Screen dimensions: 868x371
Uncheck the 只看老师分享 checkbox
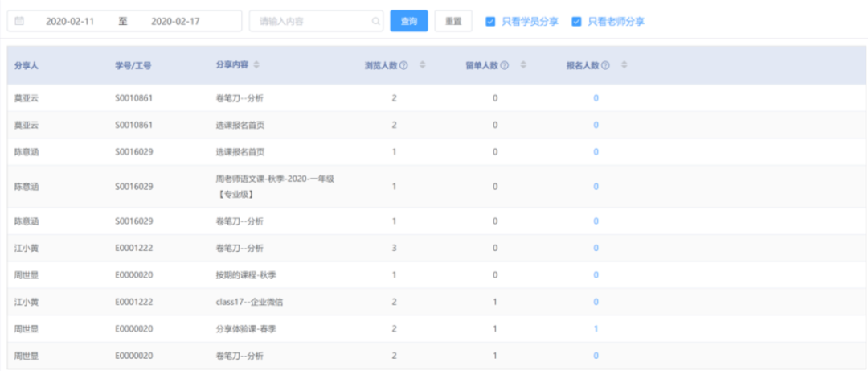tap(576, 22)
